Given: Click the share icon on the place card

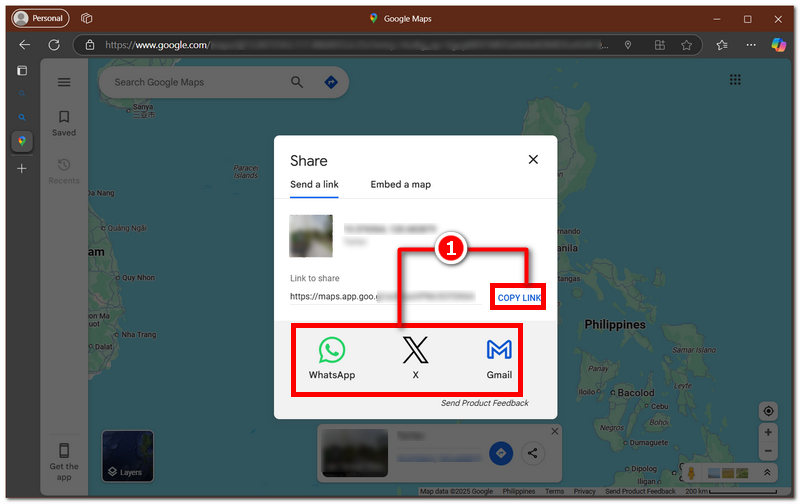Looking at the screenshot, I should (x=533, y=453).
